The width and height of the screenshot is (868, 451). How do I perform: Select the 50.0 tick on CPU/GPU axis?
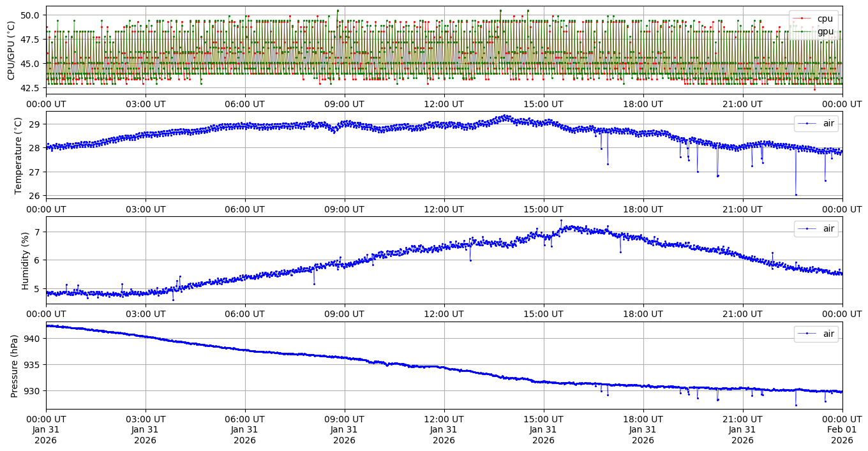coord(30,15)
